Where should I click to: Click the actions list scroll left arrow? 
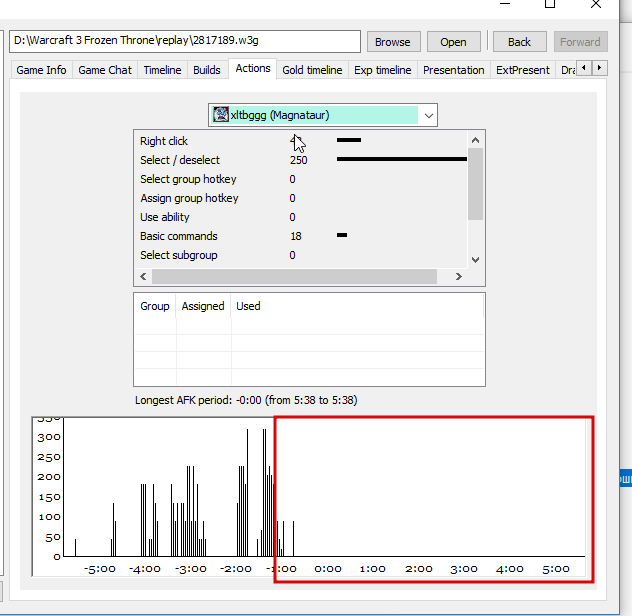point(143,277)
